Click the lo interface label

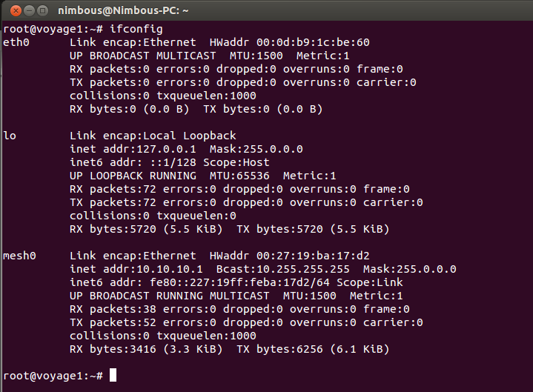tap(10, 136)
